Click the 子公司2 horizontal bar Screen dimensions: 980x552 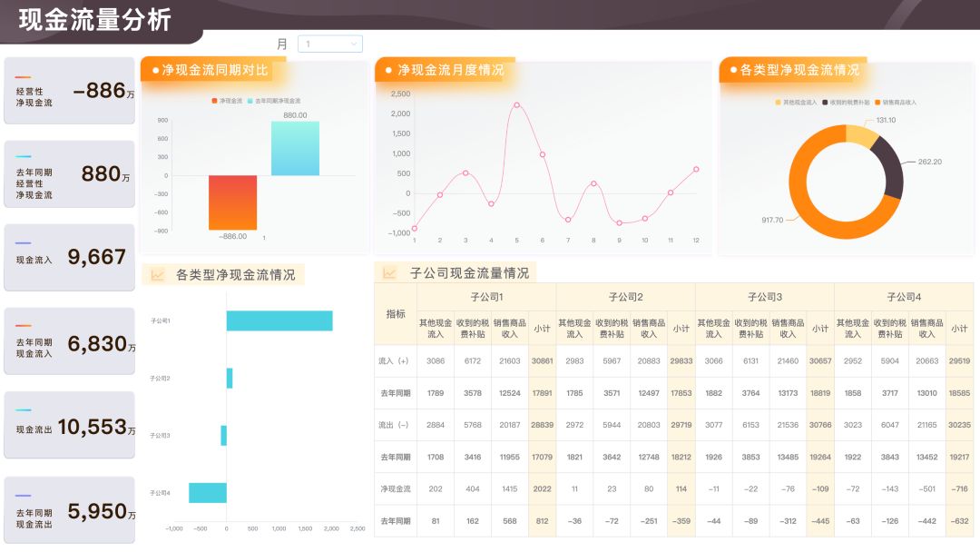click(x=230, y=379)
